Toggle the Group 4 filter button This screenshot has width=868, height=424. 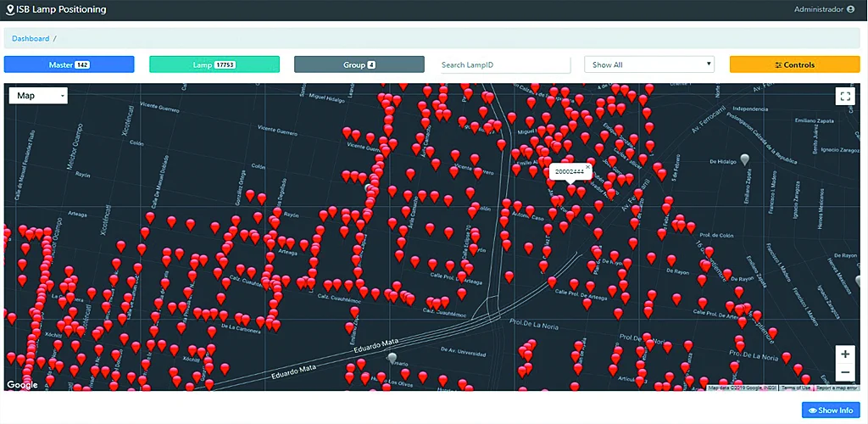point(359,64)
